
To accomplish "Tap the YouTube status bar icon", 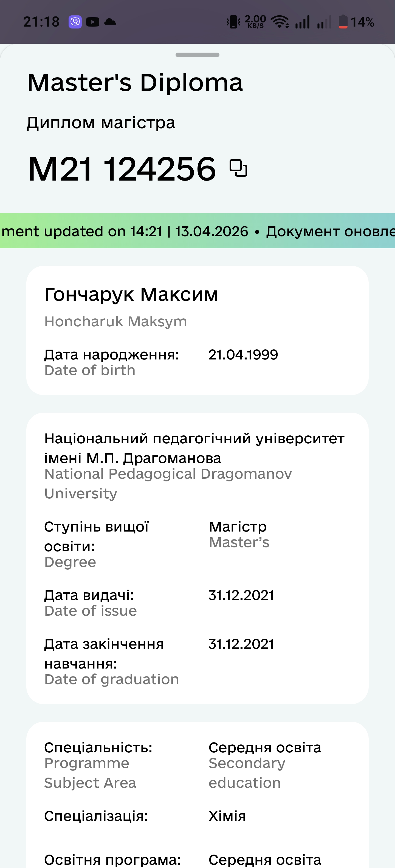I will pyautogui.click(x=93, y=22).
